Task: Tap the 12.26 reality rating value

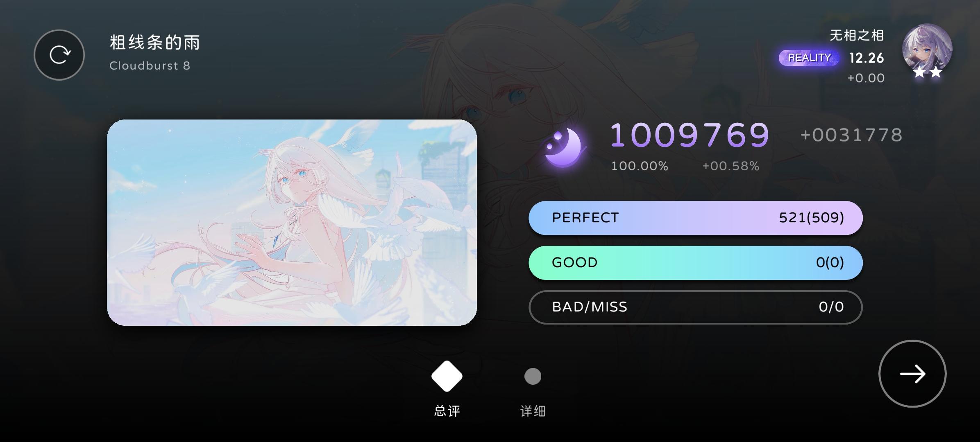Action: [x=867, y=58]
